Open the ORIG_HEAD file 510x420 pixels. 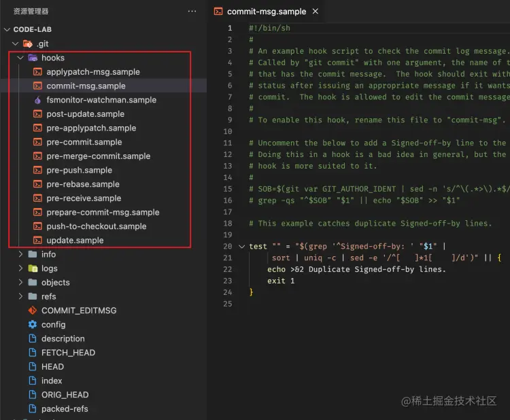65,395
